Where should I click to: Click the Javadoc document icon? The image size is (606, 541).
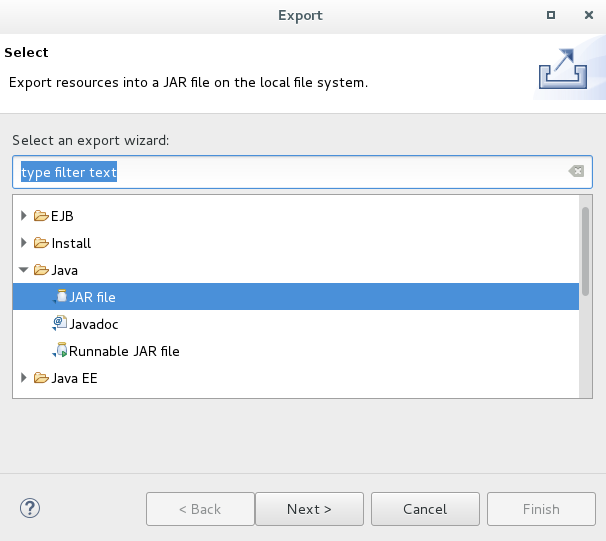pos(60,323)
